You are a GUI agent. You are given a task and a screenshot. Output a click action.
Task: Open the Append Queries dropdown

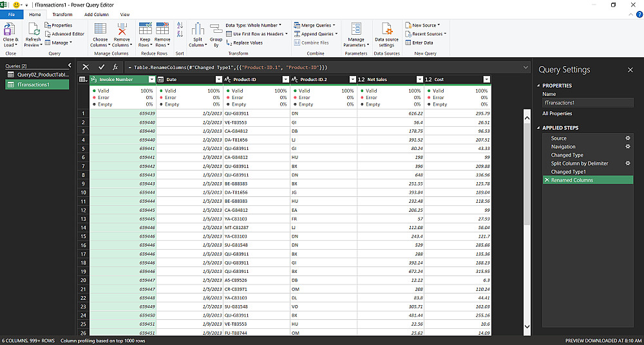pyautogui.click(x=316, y=34)
